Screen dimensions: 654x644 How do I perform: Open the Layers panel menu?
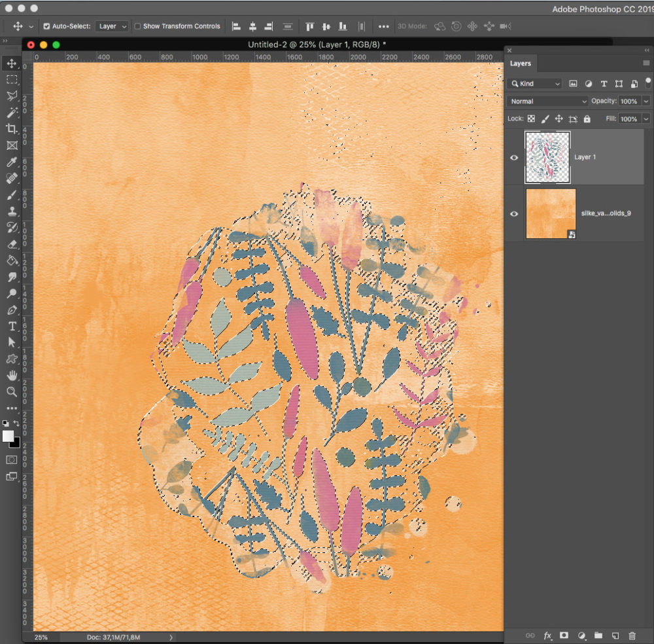pyautogui.click(x=646, y=63)
